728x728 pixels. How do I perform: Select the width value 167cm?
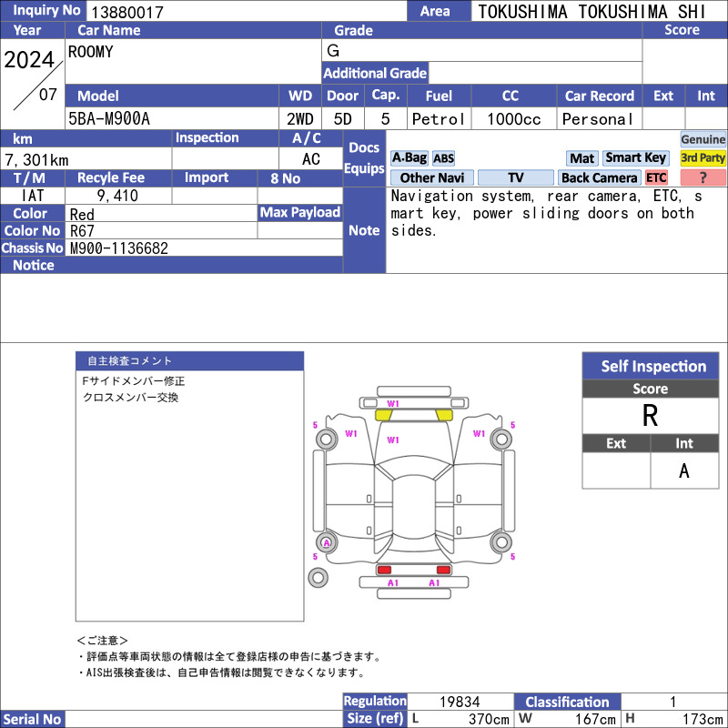tap(595, 719)
